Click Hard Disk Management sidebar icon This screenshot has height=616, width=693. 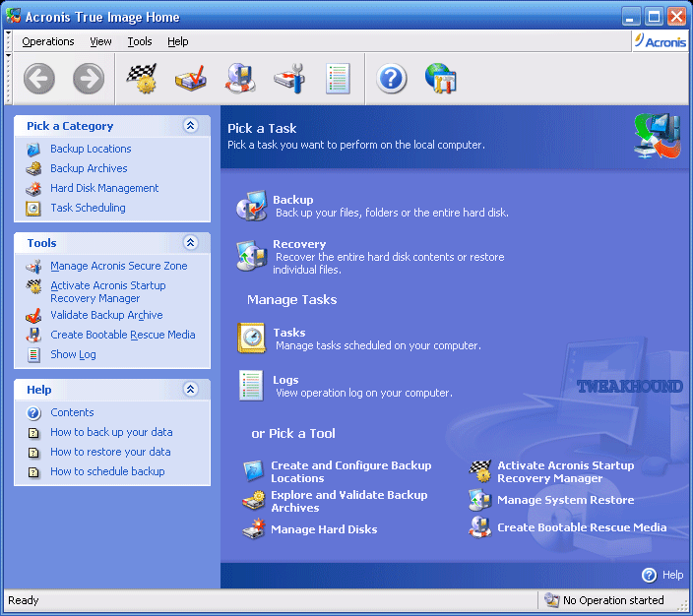(33, 189)
